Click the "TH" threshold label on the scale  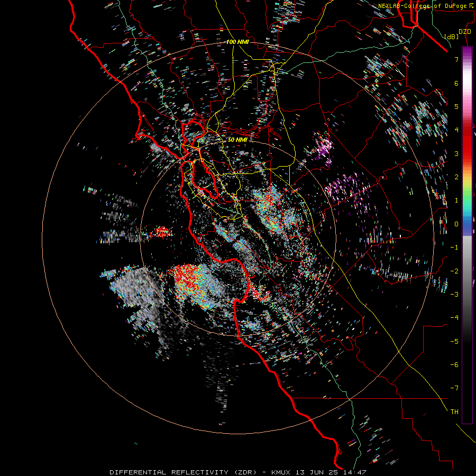pos(454,412)
